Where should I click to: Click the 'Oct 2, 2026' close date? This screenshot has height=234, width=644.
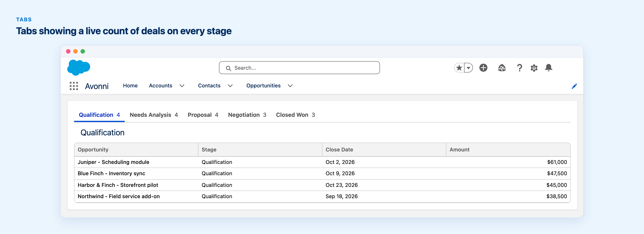(340, 162)
